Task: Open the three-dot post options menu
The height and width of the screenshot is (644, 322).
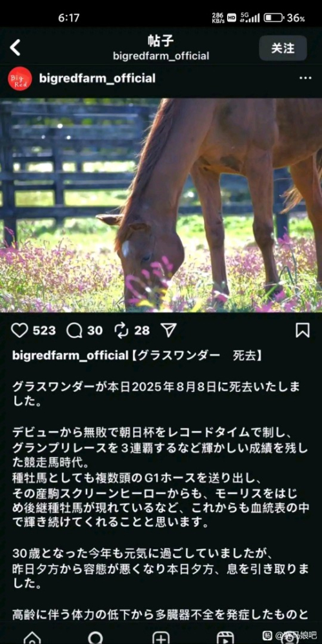Action: 305,78
